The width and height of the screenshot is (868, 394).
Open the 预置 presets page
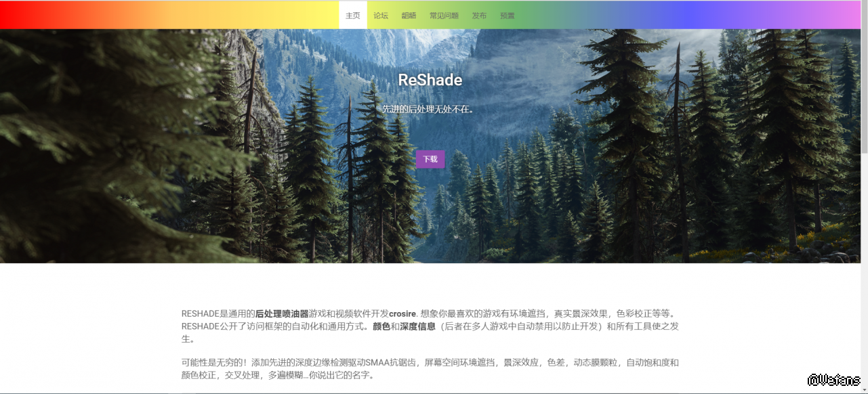tap(507, 15)
